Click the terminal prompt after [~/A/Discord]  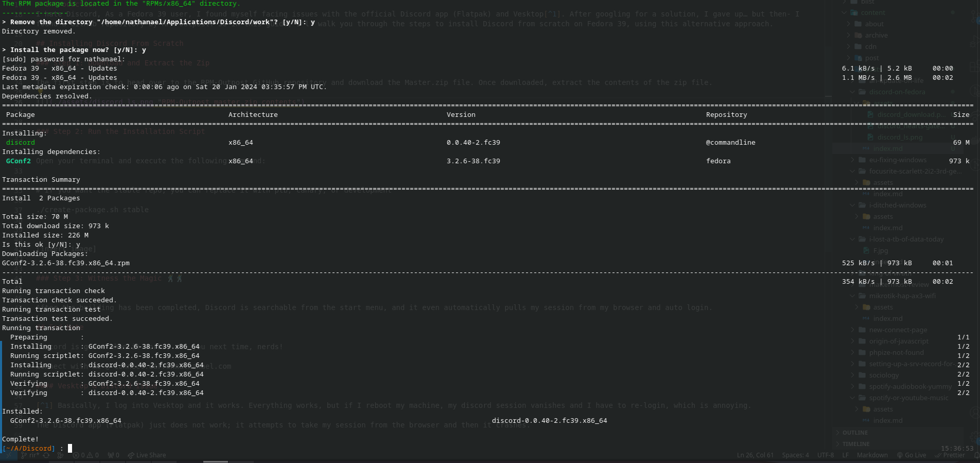pos(70,449)
